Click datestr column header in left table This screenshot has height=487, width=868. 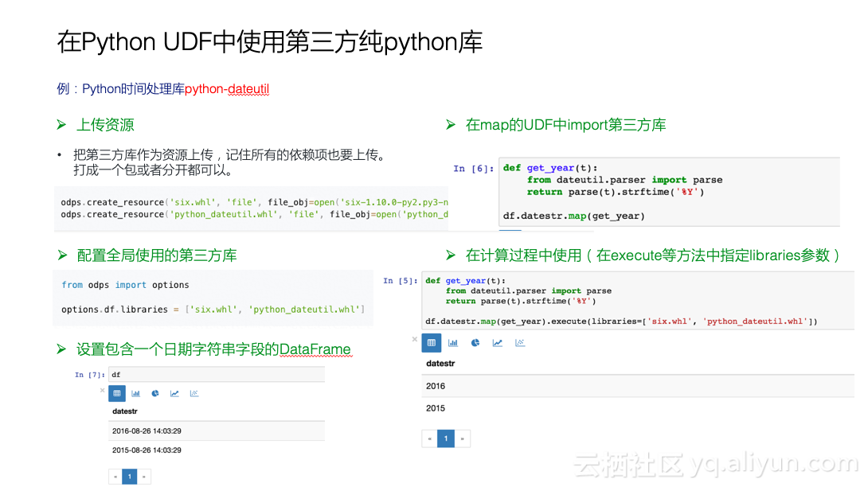point(124,411)
